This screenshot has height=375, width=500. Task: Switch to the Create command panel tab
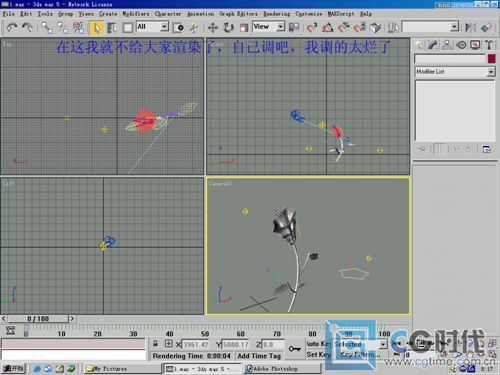click(419, 45)
